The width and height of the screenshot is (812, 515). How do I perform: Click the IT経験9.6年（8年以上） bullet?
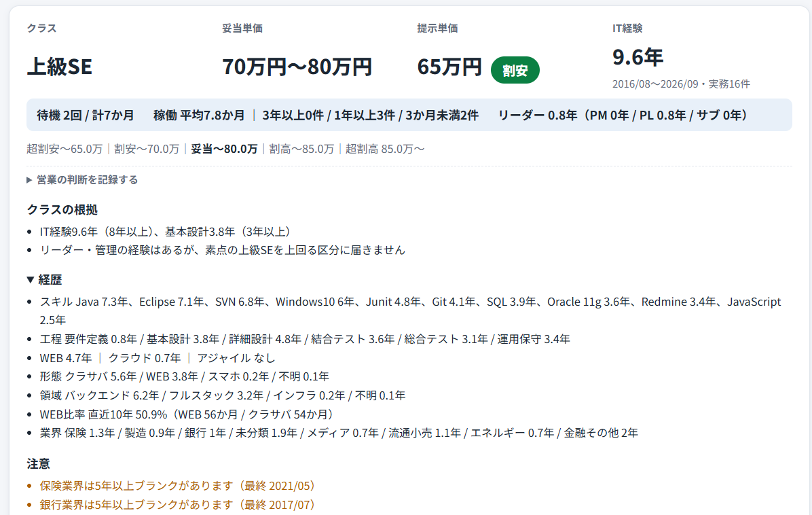[167, 232]
